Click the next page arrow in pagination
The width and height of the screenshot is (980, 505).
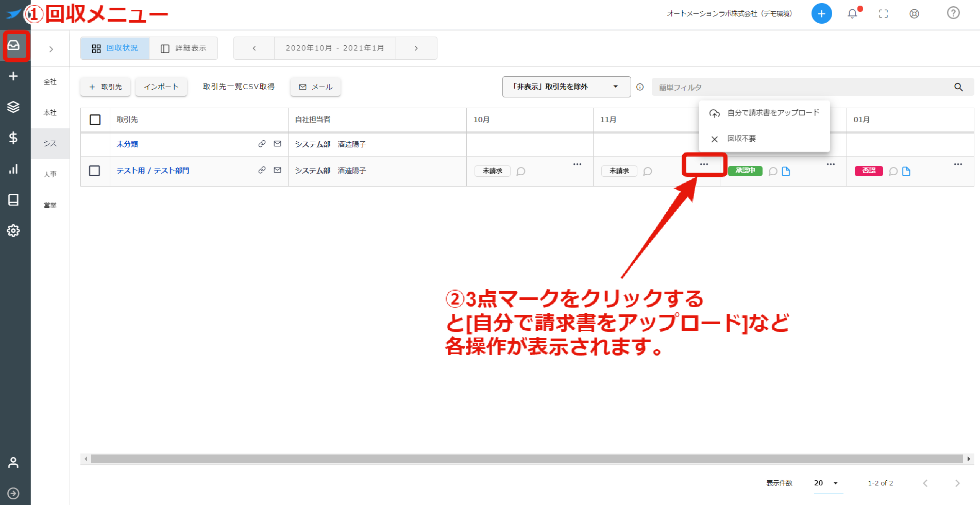957,483
